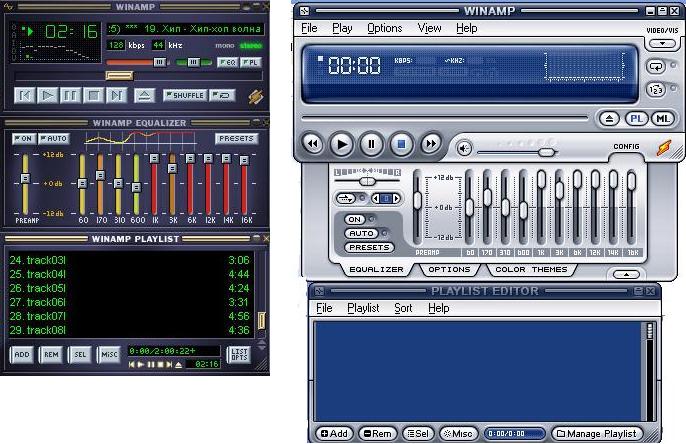Viewport: 686px width, 444px height.
Task: Toggle the classic equalizer ON button
Action: [x=24, y=138]
